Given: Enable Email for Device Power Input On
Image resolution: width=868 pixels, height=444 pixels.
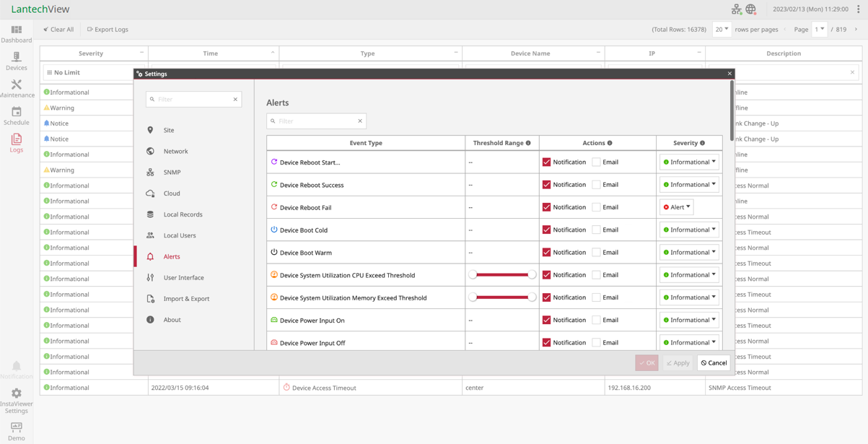Looking at the screenshot, I should click(596, 320).
